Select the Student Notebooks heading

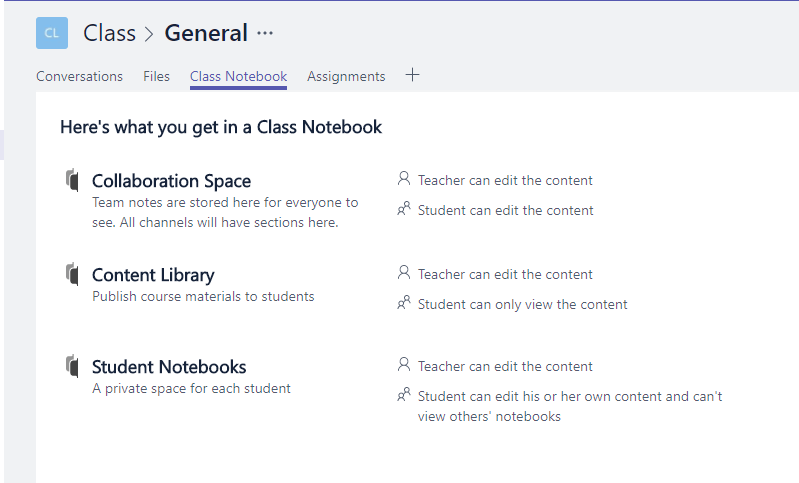coord(169,367)
